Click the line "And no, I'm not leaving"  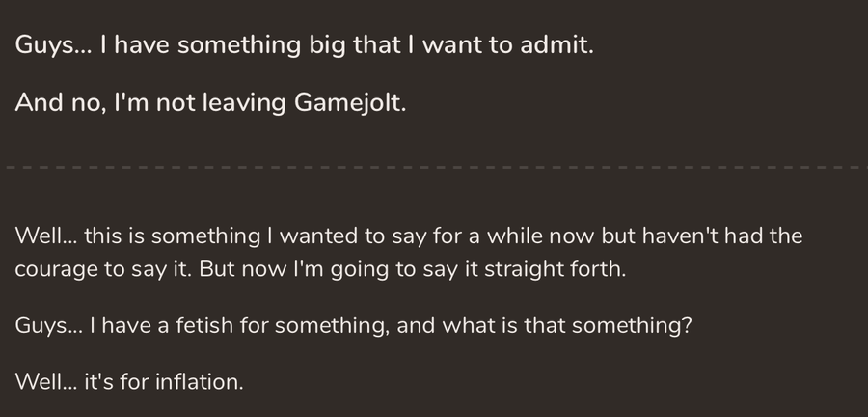tap(210, 103)
